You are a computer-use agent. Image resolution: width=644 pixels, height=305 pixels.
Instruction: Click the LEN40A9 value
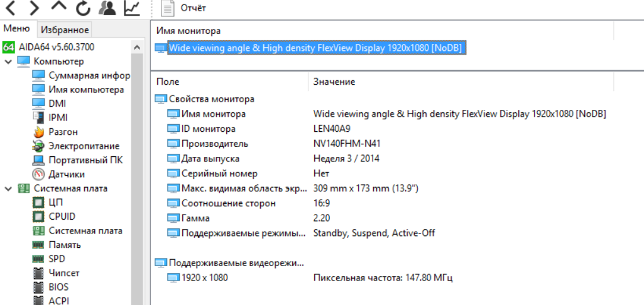pyautogui.click(x=332, y=129)
